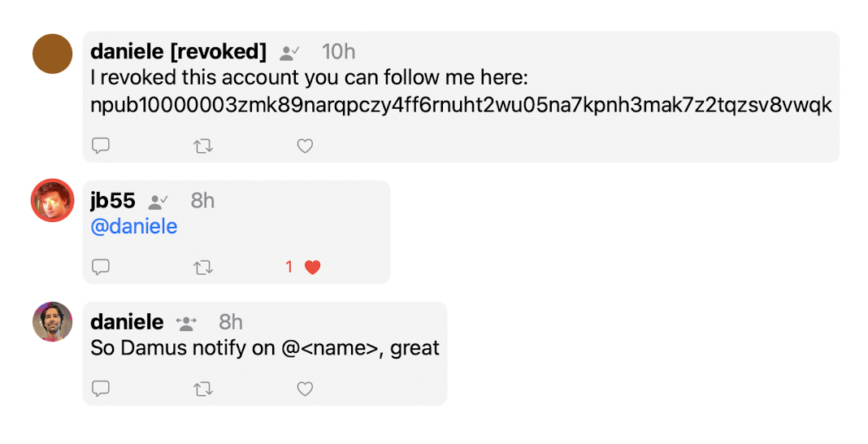Screen dimensions: 868x444
Task: Open the blue @daniele mention link
Action: 134,227
